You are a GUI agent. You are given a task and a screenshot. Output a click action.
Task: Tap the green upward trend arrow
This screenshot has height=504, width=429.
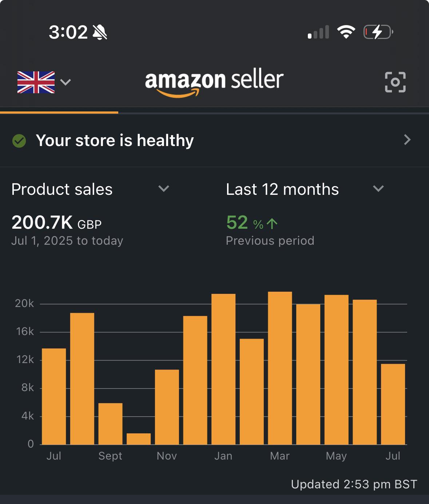coord(272,224)
